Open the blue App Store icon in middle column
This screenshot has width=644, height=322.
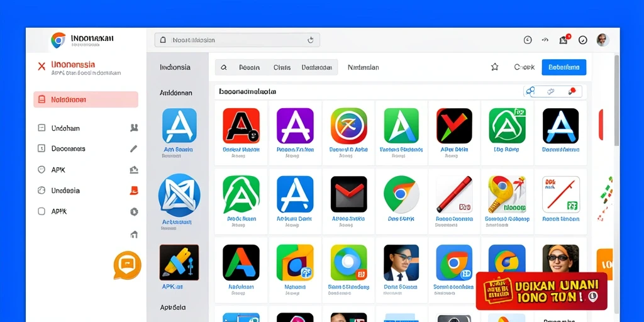pos(179,126)
